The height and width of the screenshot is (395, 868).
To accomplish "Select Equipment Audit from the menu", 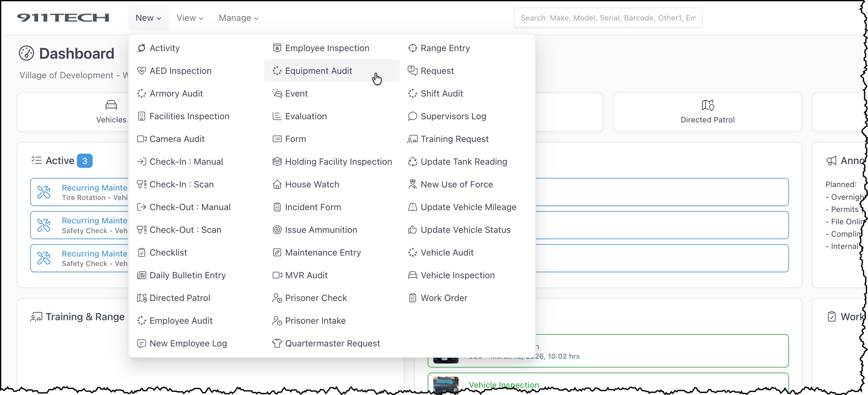I will [318, 71].
